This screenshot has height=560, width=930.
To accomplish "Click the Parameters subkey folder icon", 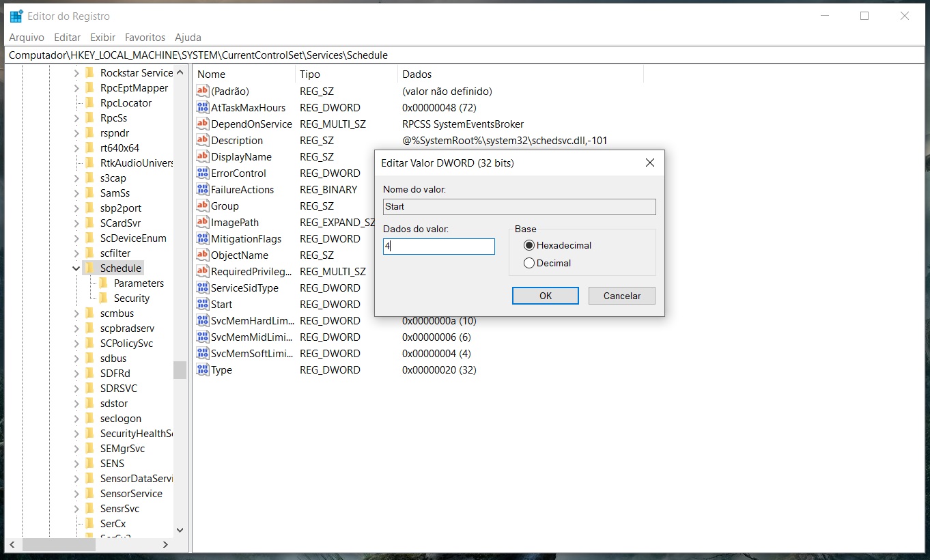I will coord(104,283).
